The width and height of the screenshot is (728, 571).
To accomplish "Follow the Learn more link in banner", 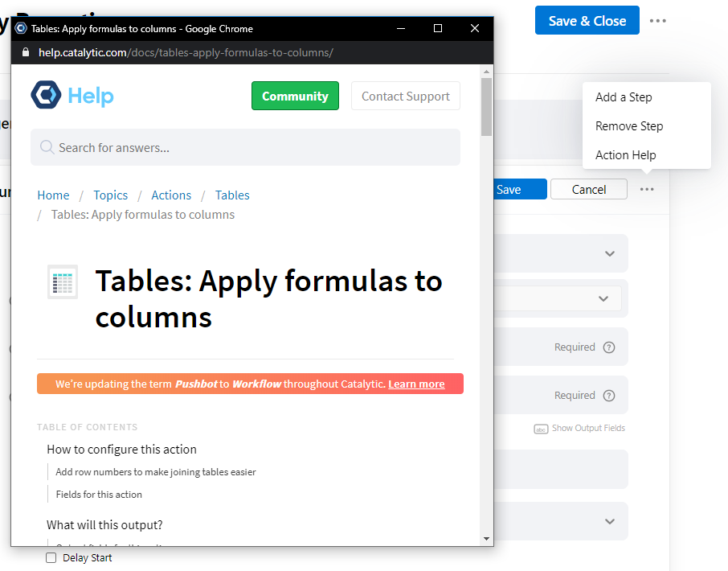I will click(x=416, y=384).
